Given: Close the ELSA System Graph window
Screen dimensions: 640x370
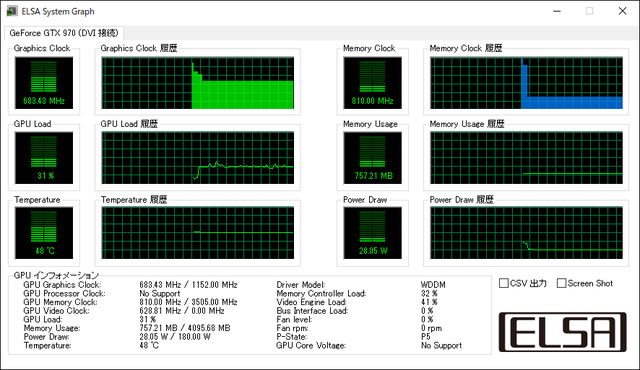Looking at the screenshot, I should click(x=622, y=11).
